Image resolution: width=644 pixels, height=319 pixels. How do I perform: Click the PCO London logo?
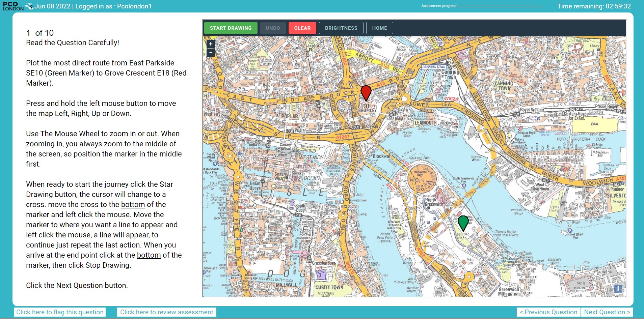[x=14, y=6]
